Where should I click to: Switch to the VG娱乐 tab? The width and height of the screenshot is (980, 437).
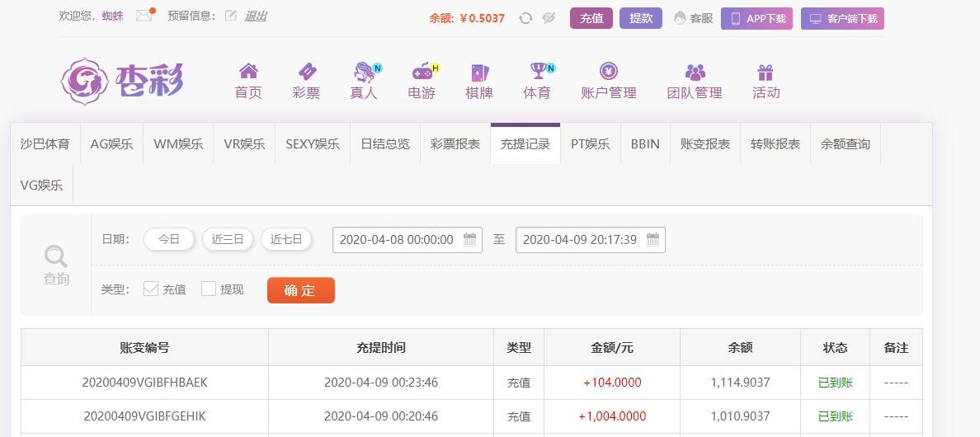click(42, 185)
